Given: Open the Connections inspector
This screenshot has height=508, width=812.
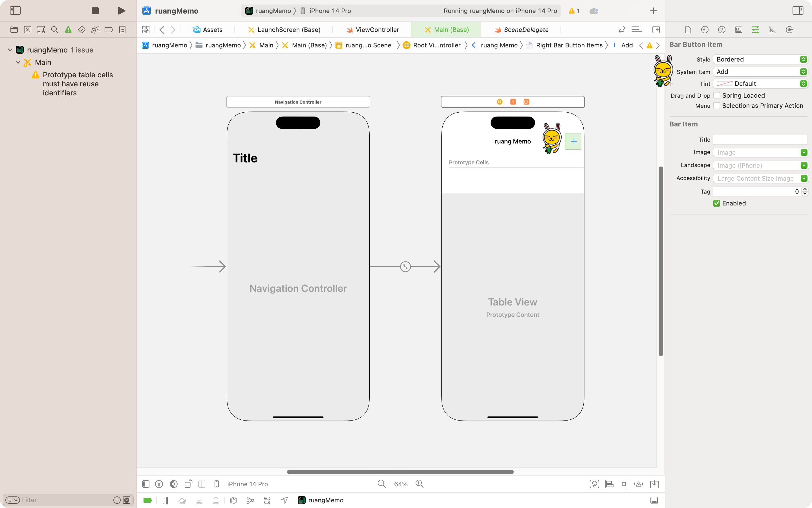Looking at the screenshot, I should 789,30.
